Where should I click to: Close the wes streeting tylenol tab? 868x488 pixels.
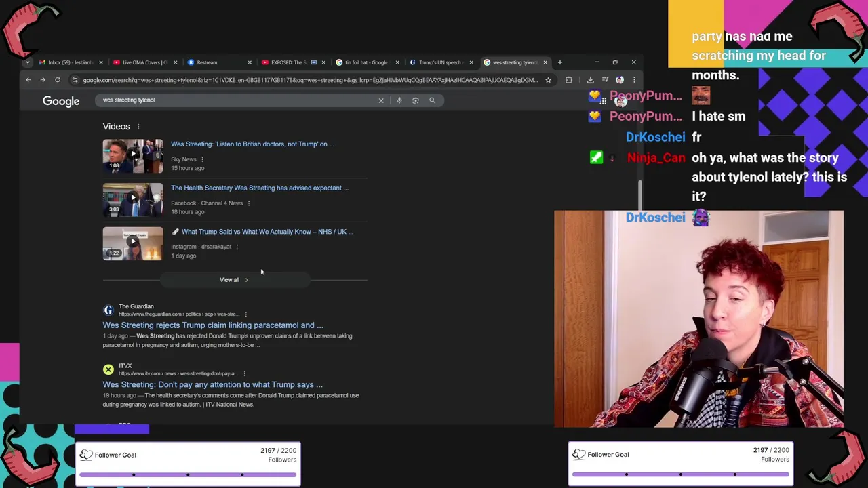545,62
